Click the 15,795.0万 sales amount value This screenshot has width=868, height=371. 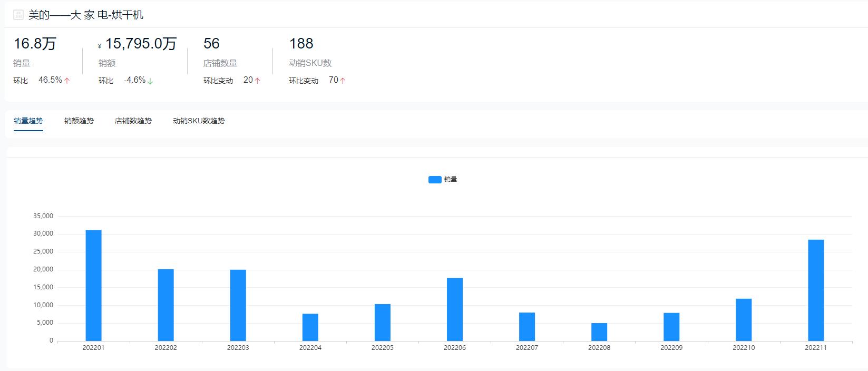pyautogui.click(x=141, y=44)
